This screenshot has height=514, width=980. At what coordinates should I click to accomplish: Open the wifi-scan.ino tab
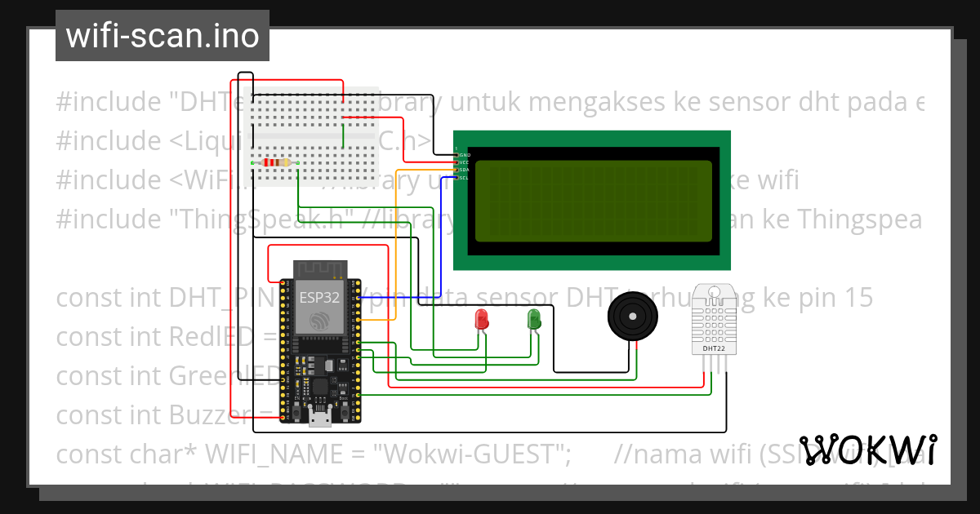(x=161, y=35)
